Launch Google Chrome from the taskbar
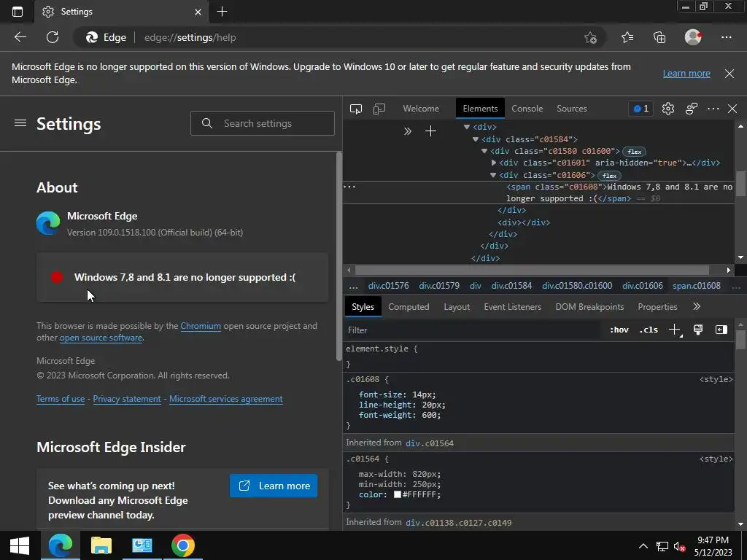The width and height of the screenshot is (747, 560). [183, 545]
